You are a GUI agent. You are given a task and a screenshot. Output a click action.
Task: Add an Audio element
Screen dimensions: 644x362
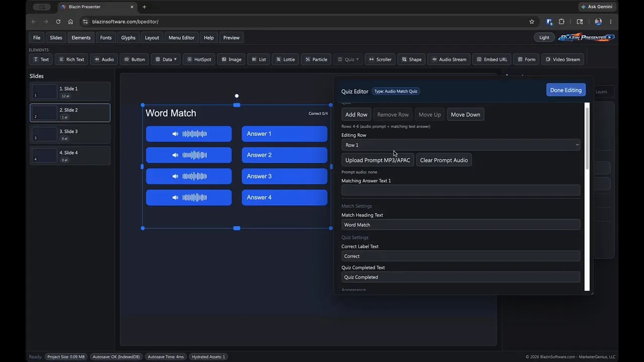(104, 59)
